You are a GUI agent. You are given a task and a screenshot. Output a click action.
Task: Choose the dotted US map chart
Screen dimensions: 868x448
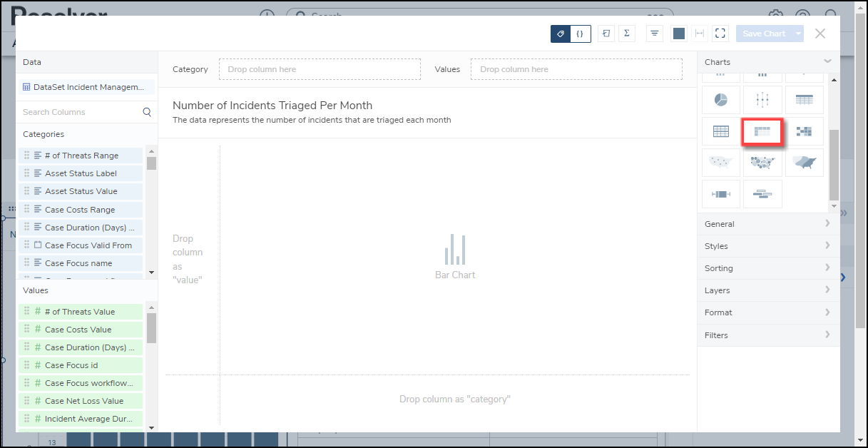(x=721, y=163)
